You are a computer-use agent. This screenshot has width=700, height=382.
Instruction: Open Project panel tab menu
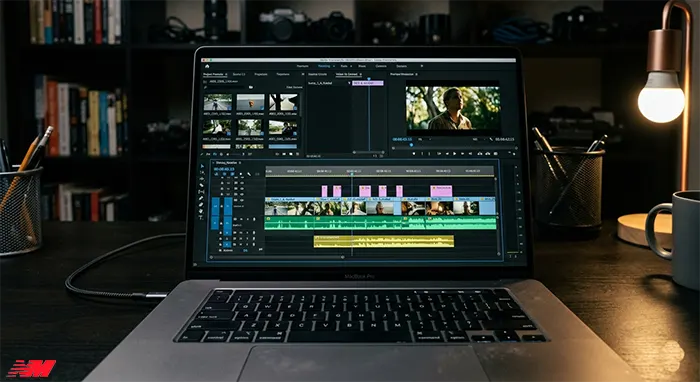pos(226,74)
